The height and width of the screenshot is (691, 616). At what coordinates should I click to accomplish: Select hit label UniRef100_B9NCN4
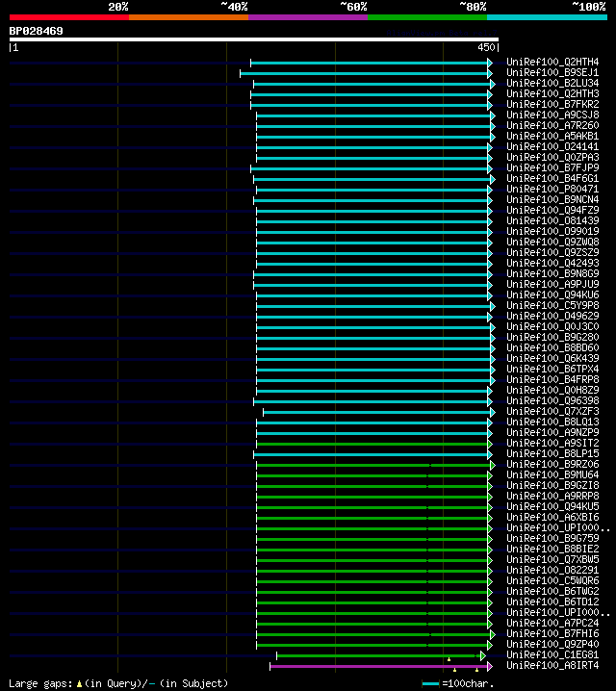point(552,199)
